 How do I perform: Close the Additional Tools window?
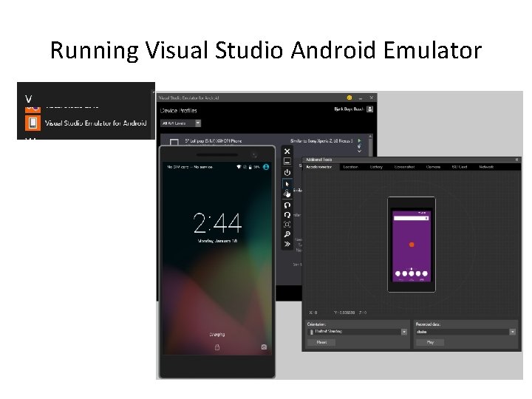[x=516, y=160]
